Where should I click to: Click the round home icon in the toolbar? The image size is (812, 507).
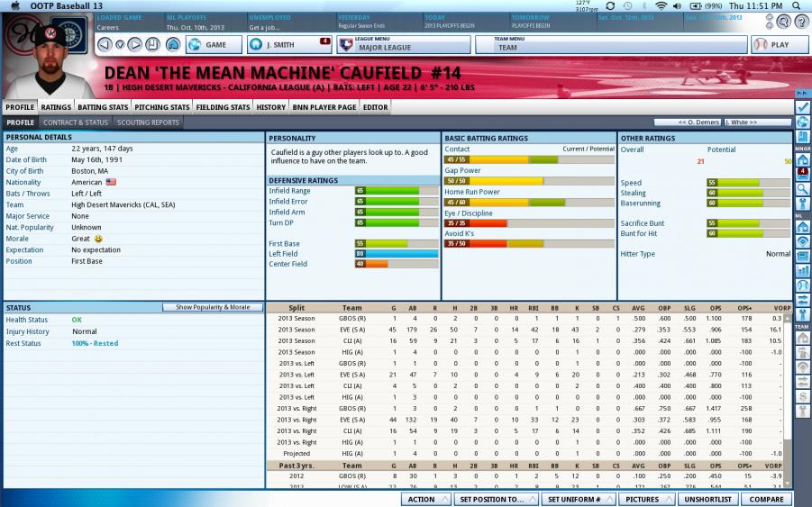click(173, 44)
